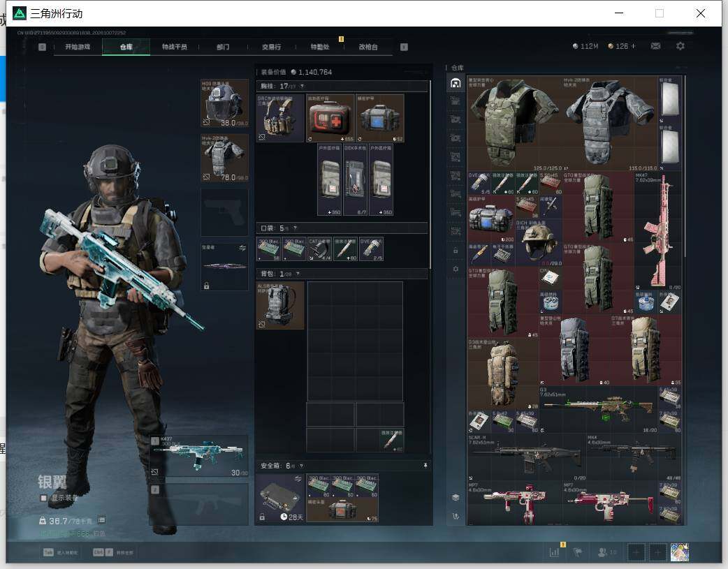The width and height of the screenshot is (728, 569).
Task: Click the plus slot next to the avatar
Action: pyautogui.click(x=657, y=552)
